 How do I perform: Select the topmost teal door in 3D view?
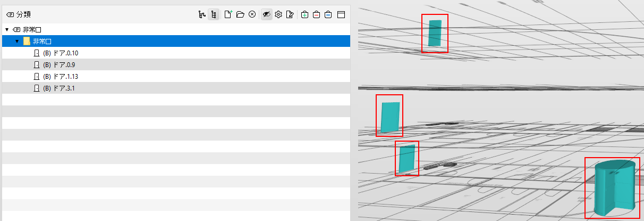(x=435, y=33)
